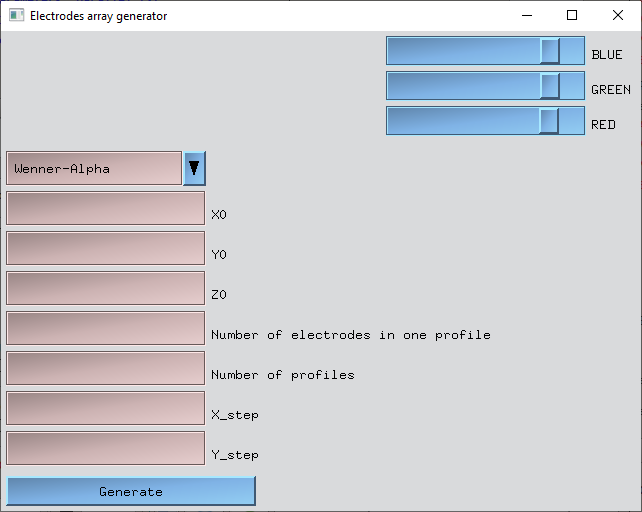The height and width of the screenshot is (512, 642).
Task: Click the BLUE slider label
Action: (607, 54)
